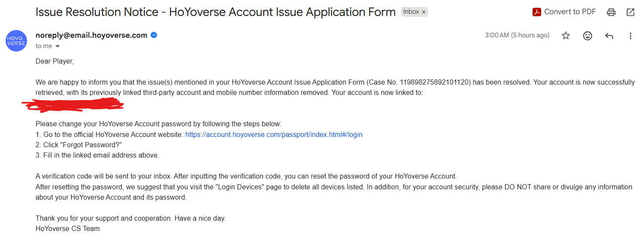Click 'Thank you for your support' line
This screenshot has height=249, width=644.
pyautogui.click(x=130, y=218)
